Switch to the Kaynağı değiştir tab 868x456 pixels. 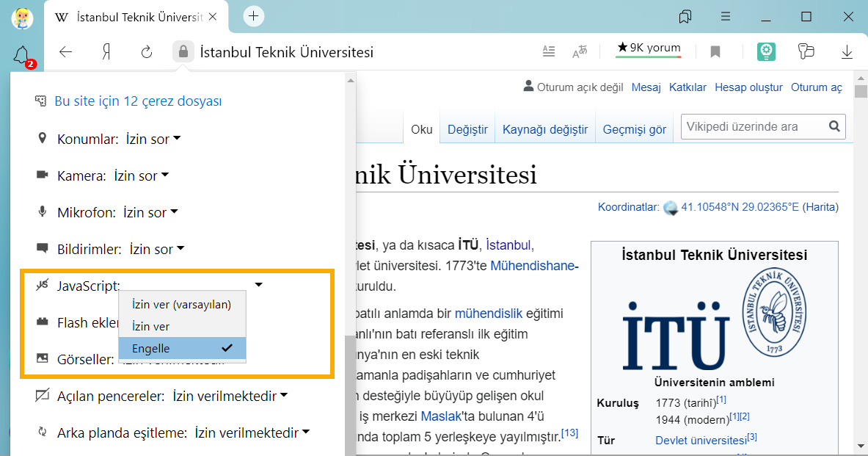(545, 129)
